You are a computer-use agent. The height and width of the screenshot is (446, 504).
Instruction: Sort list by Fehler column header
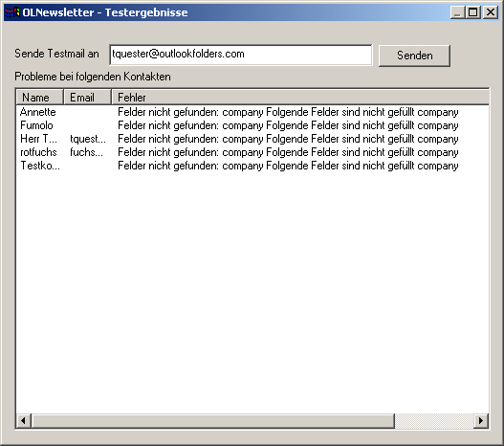tap(300, 98)
